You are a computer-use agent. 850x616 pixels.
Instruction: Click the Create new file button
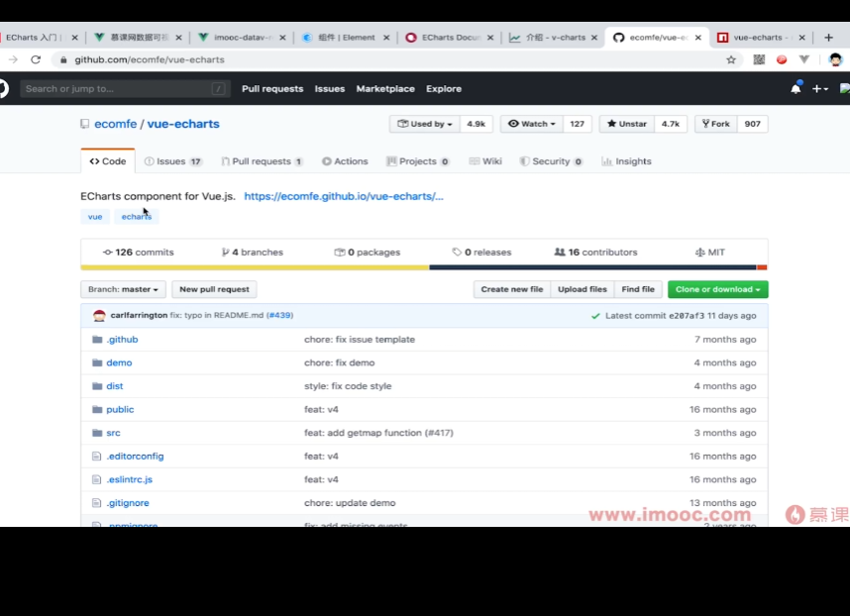[512, 289]
